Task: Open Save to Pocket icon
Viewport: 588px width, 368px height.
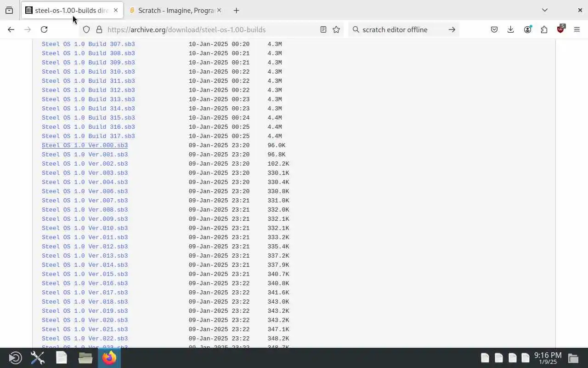Action: 494,29
